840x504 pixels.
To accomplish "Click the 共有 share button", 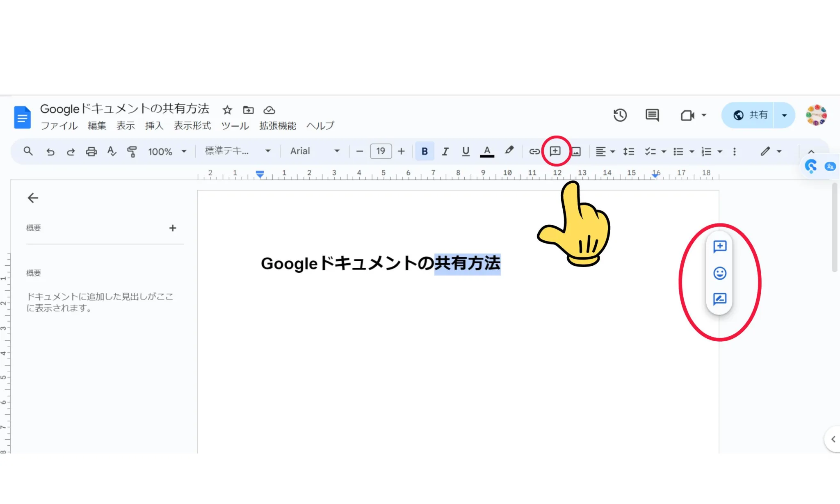I will coord(747,115).
